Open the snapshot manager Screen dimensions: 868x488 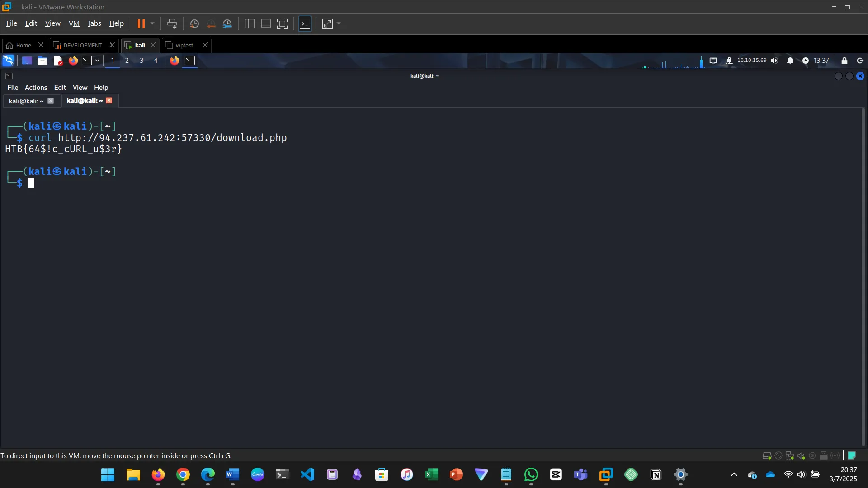pos(227,23)
